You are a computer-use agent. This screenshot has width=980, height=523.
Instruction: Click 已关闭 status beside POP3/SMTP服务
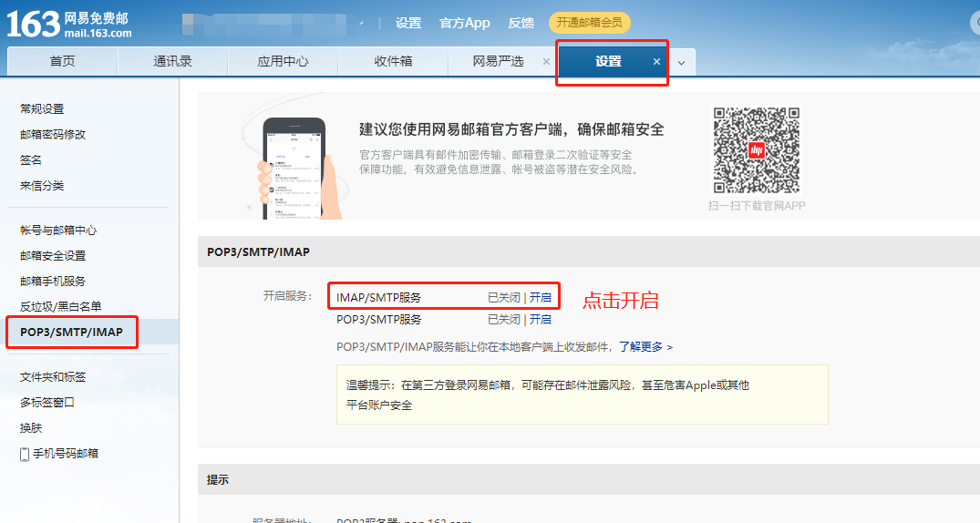[x=504, y=319]
